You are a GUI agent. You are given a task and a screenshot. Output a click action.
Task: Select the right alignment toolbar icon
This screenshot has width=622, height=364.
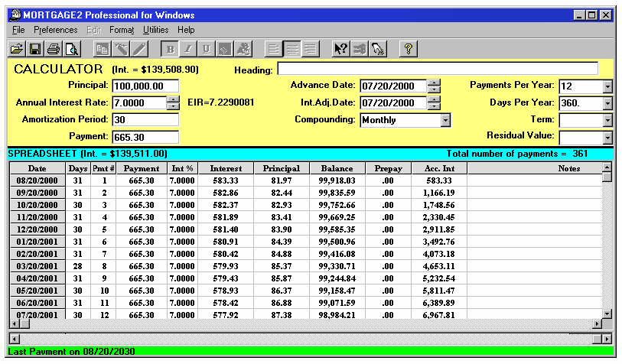tap(310, 49)
